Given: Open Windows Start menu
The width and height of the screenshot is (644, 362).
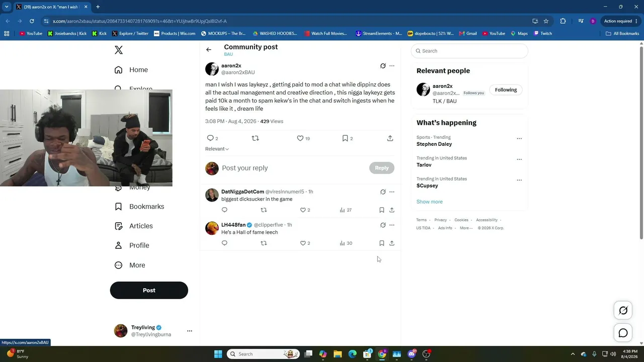Looking at the screenshot, I should [218, 354].
